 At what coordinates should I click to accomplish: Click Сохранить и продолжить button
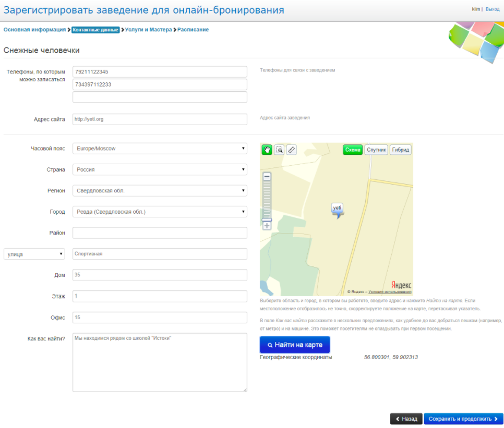[463, 419]
